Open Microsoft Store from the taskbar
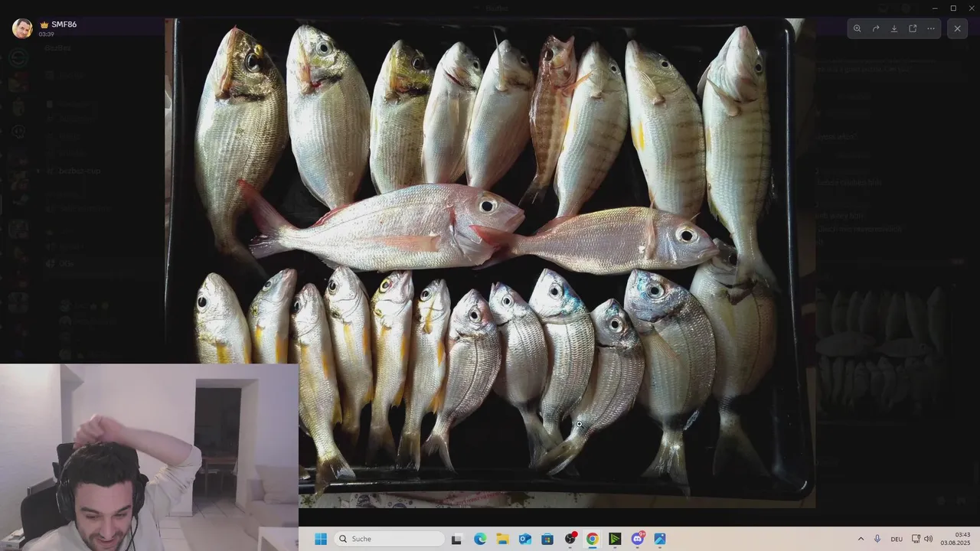 pyautogui.click(x=547, y=539)
